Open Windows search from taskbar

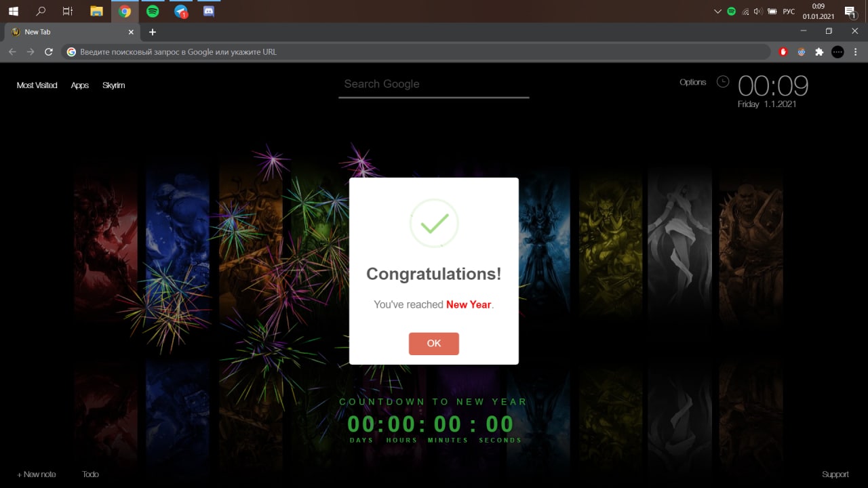point(41,11)
